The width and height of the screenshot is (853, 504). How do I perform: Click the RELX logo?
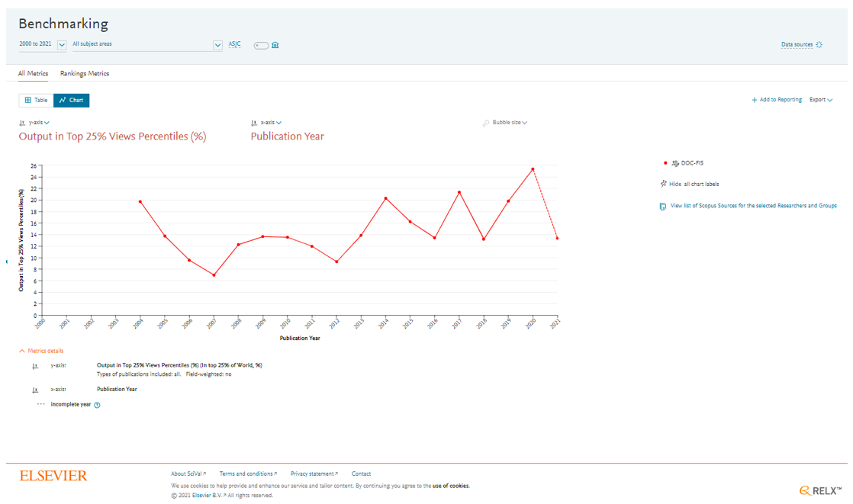click(820, 490)
